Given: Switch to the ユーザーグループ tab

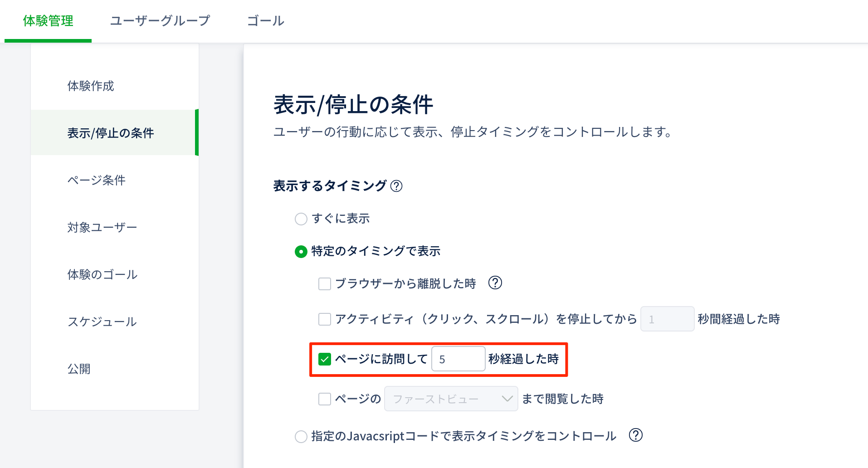Looking at the screenshot, I should [160, 21].
